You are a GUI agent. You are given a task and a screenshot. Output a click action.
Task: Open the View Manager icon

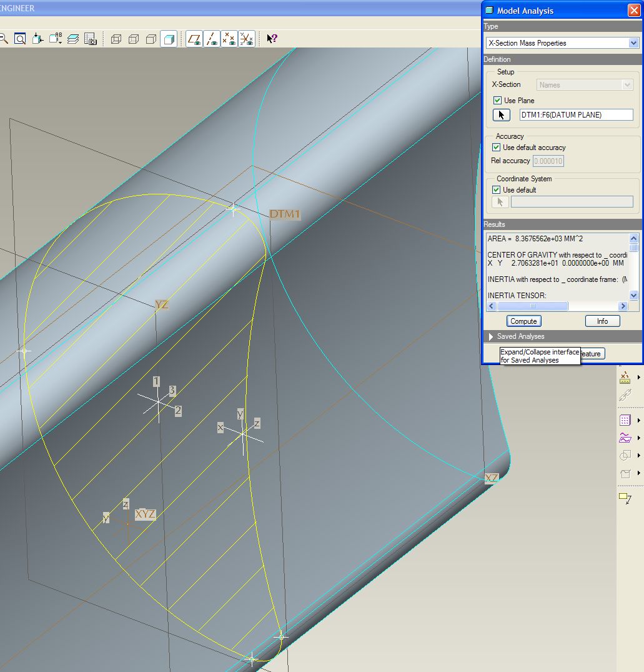tap(90, 39)
